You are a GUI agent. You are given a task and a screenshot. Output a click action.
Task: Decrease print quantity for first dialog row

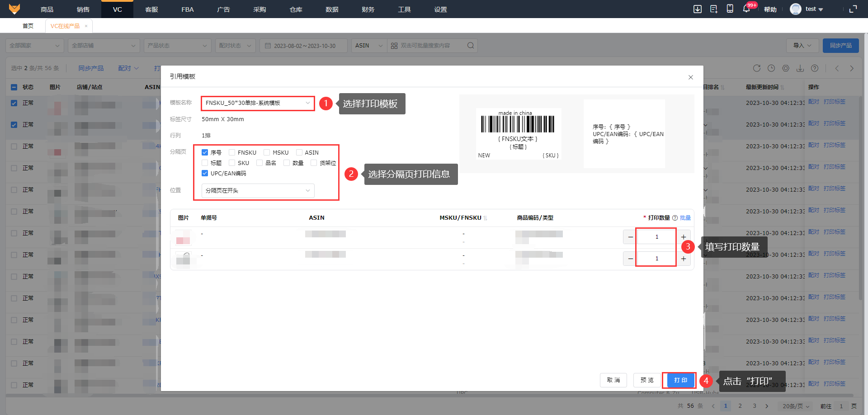click(630, 237)
